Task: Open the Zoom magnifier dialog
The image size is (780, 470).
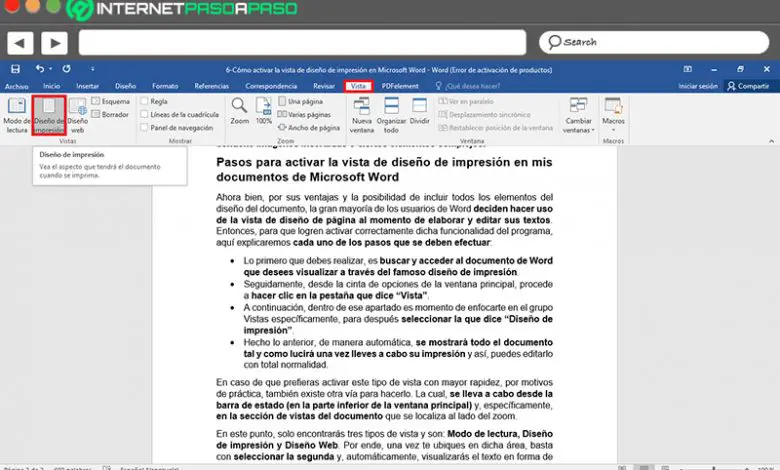Action: click(239, 111)
